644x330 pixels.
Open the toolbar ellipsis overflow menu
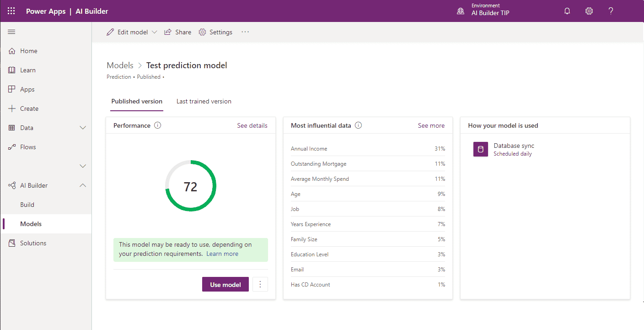tap(245, 32)
